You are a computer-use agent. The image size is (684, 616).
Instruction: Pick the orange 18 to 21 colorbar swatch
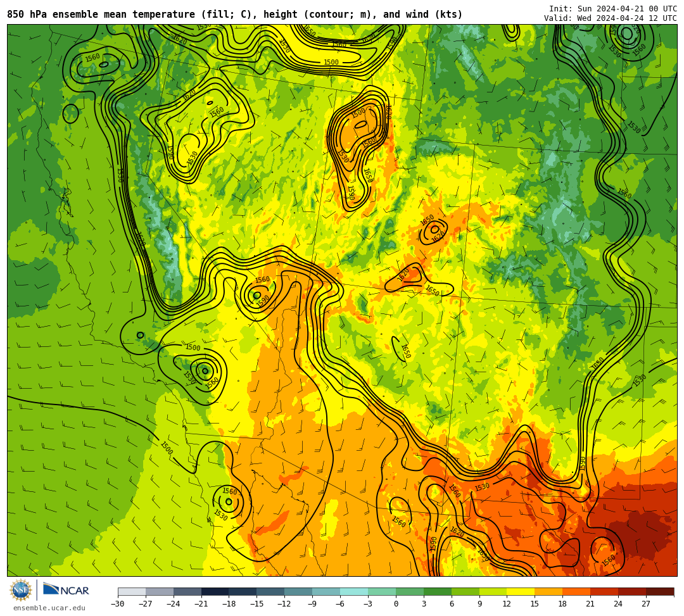point(577,591)
